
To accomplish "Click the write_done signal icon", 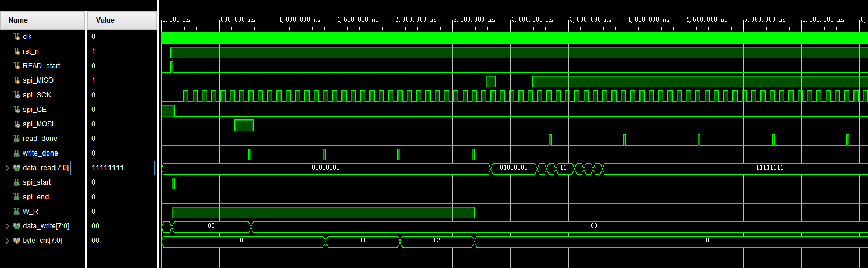I will [x=16, y=153].
